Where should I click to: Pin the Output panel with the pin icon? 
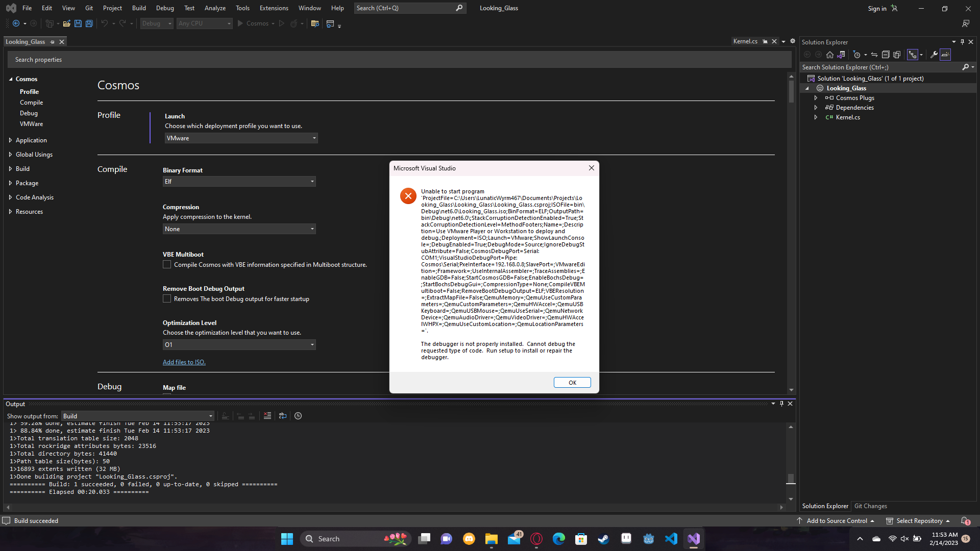(x=781, y=403)
